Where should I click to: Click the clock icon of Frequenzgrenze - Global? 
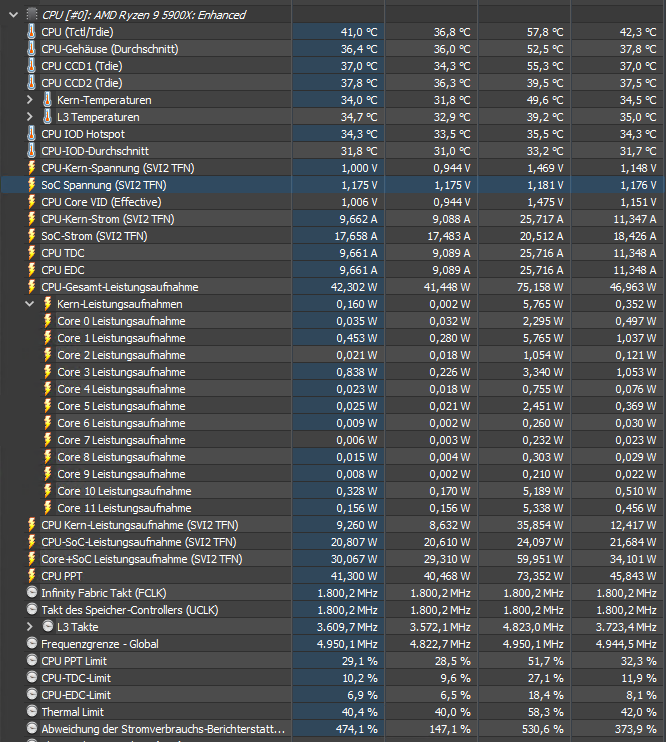pyautogui.click(x=32, y=644)
